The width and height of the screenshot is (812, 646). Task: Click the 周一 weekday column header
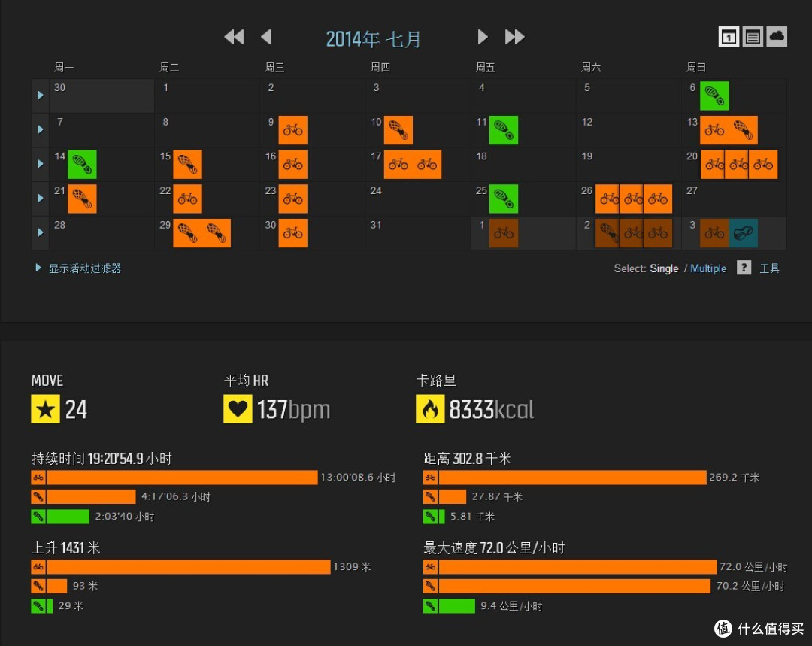[x=64, y=68]
